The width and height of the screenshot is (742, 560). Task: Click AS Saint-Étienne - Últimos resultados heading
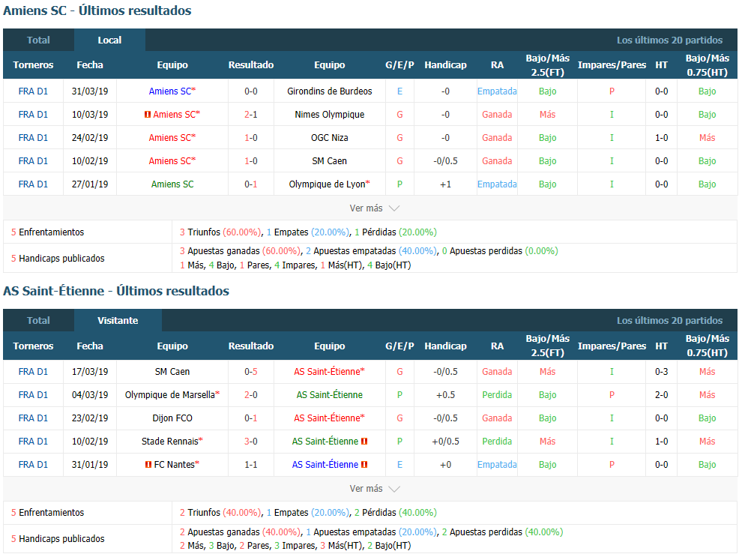(116, 291)
